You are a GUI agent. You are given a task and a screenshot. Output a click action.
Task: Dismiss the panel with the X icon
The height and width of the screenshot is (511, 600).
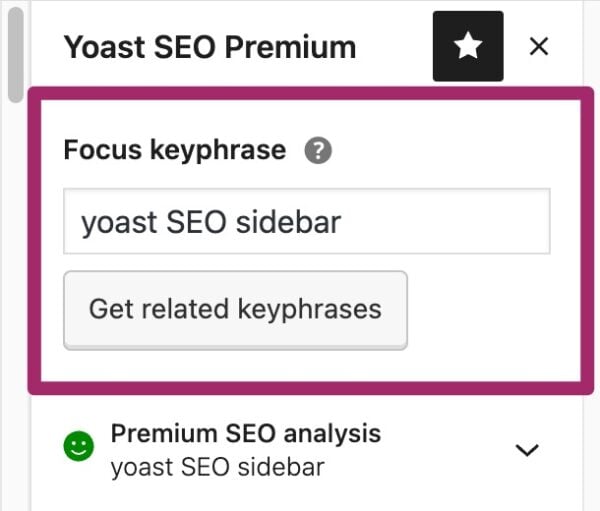coord(539,47)
